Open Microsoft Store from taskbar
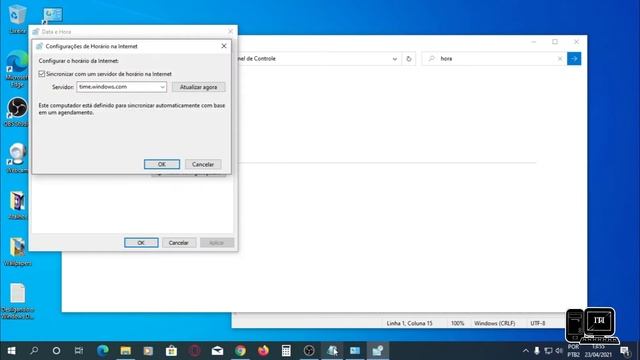The width and height of the screenshot is (640, 360). pyautogui.click(x=171, y=351)
